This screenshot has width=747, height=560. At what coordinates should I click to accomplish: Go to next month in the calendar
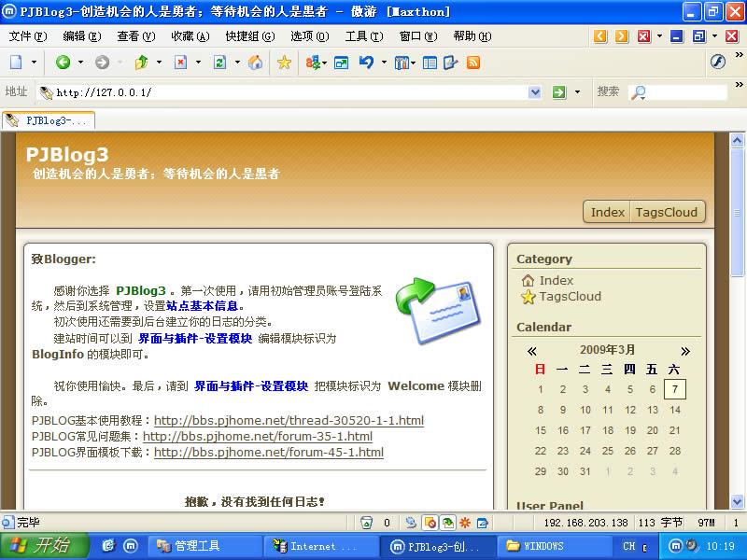(x=685, y=352)
